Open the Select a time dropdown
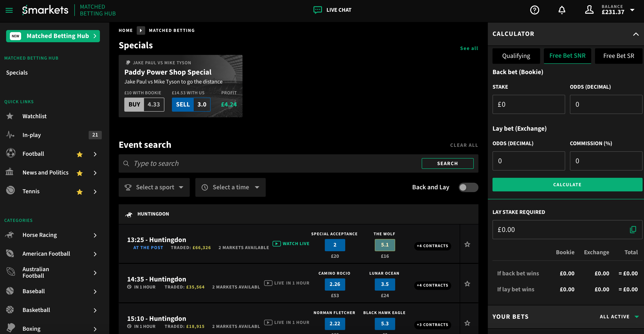 pyautogui.click(x=230, y=187)
